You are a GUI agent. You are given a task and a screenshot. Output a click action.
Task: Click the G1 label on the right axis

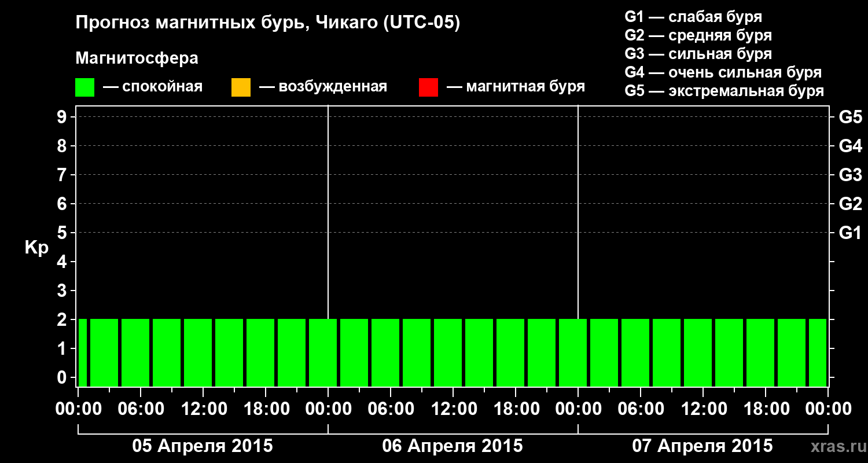[851, 233]
